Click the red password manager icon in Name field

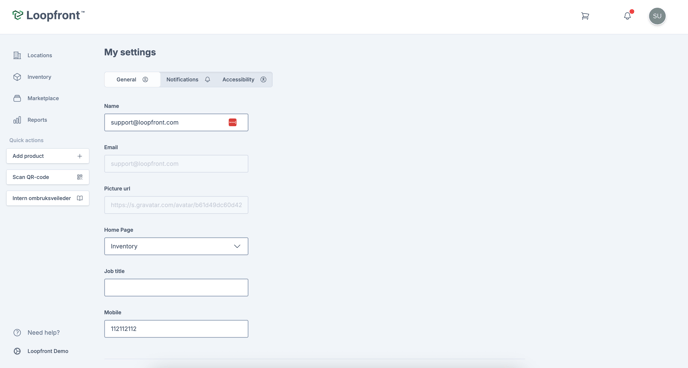pyautogui.click(x=233, y=122)
